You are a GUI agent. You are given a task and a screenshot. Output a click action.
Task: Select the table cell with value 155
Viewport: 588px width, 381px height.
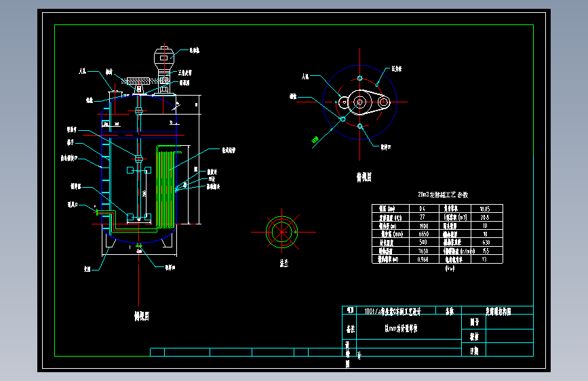point(487,251)
